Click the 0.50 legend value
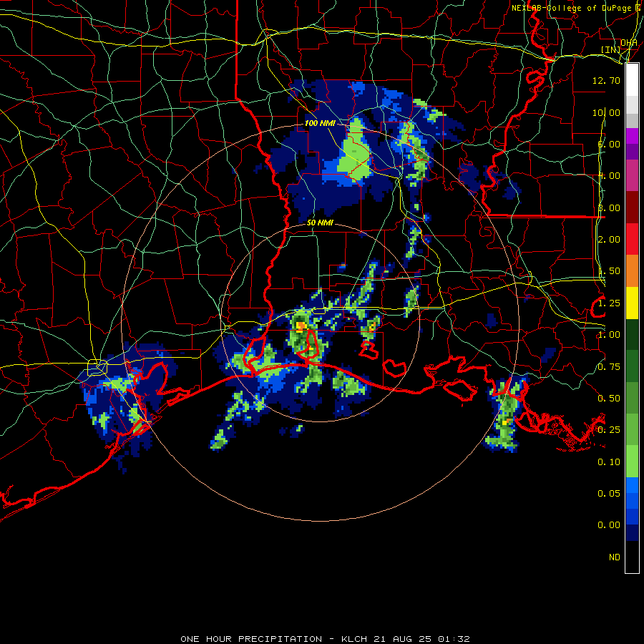 [609, 399]
